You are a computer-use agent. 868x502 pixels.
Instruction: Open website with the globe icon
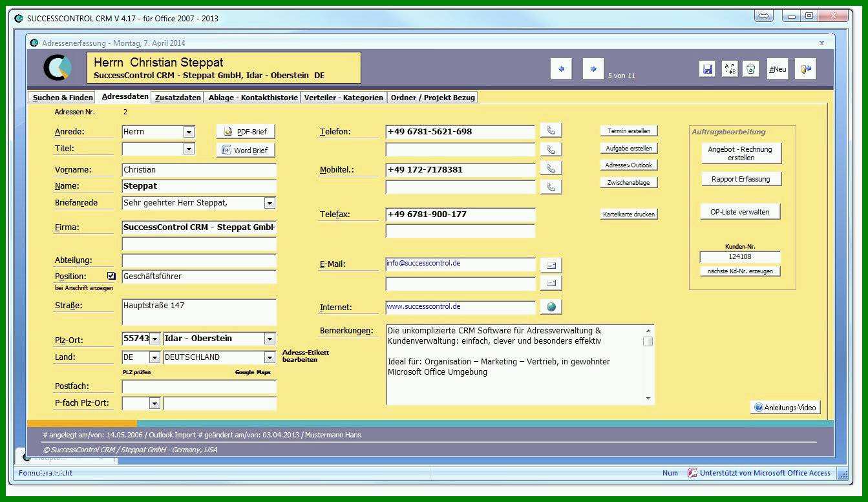click(551, 307)
